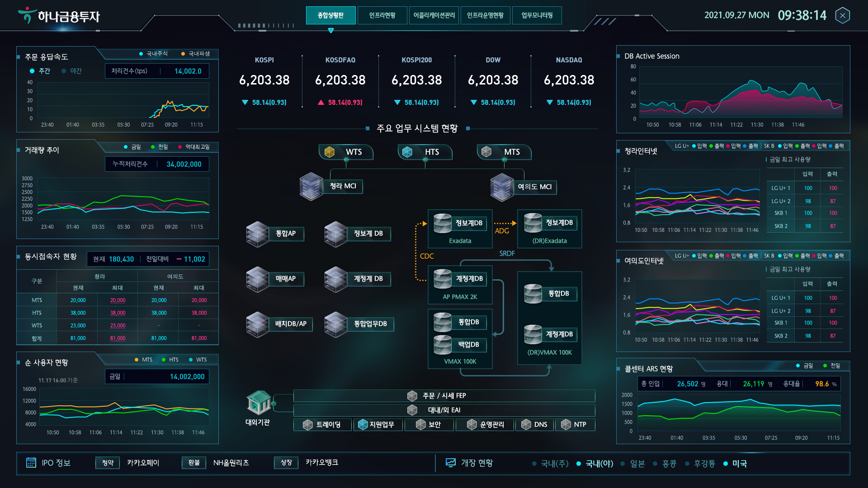Close the dashboard with the hexagon X icon
The width and height of the screenshot is (868, 488).
click(842, 16)
